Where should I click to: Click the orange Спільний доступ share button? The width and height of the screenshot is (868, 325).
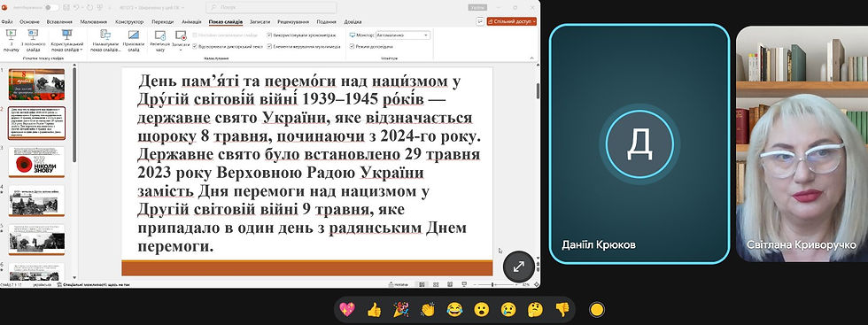512,21
